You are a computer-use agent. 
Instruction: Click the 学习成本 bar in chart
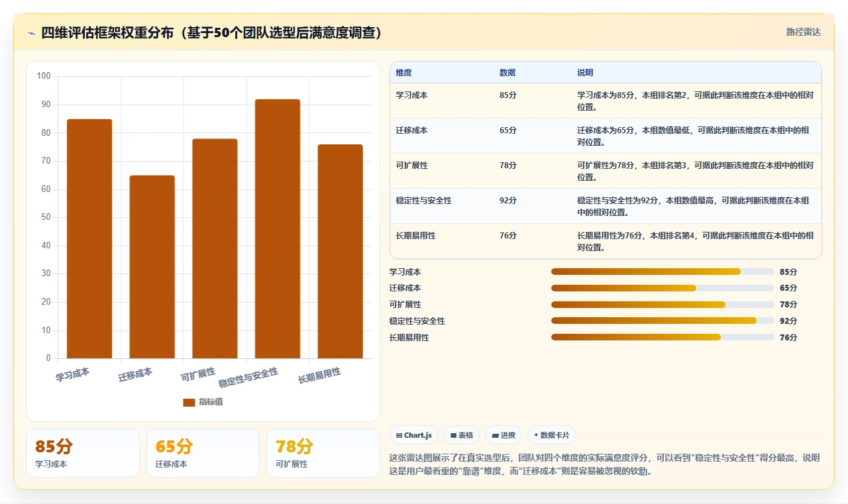[x=89, y=239]
